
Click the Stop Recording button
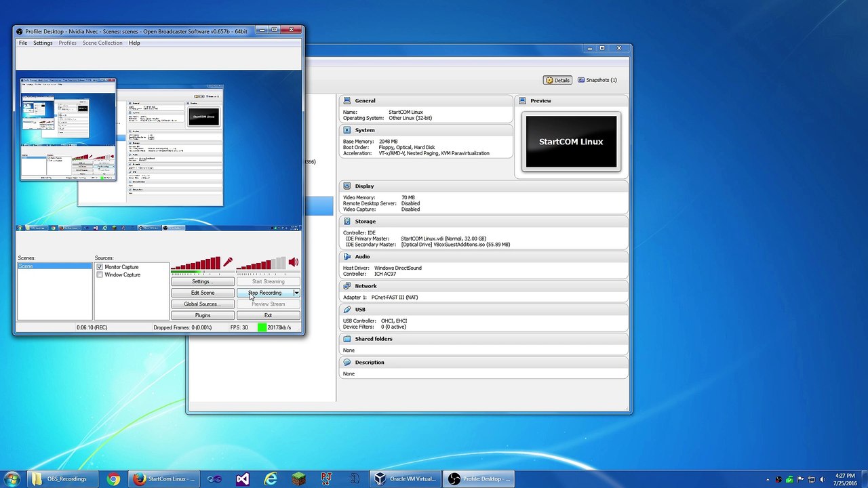pos(264,293)
